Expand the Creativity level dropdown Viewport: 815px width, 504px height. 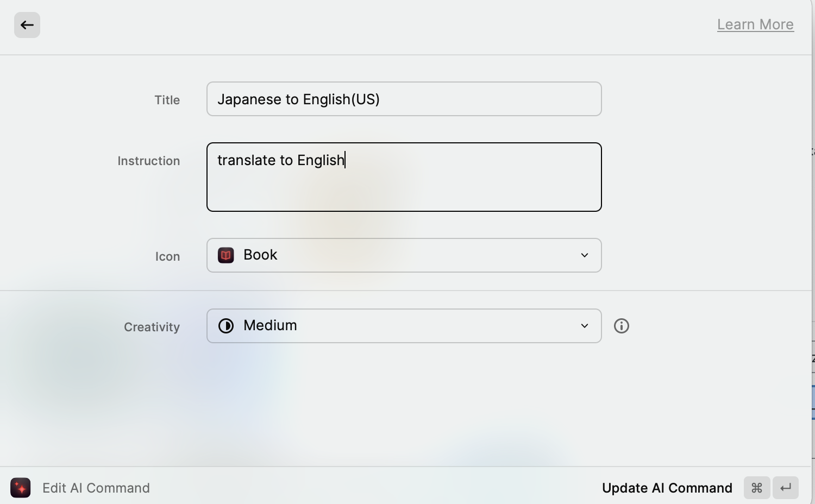pyautogui.click(x=404, y=325)
